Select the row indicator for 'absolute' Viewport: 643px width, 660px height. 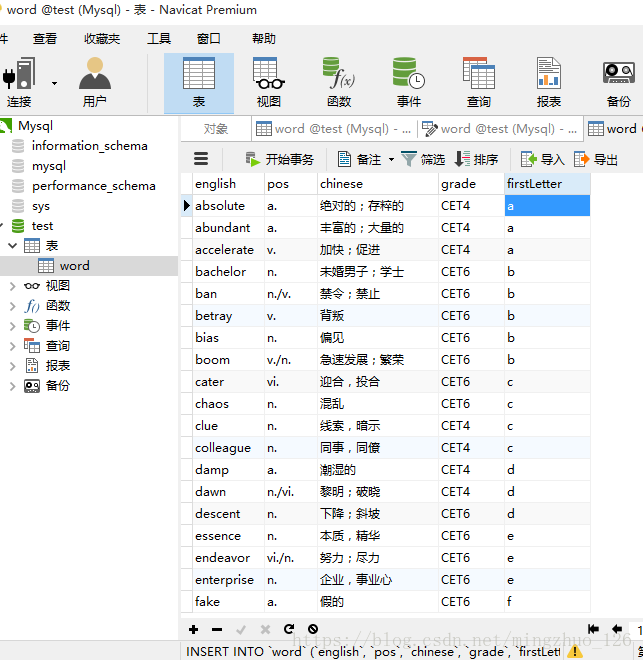(187, 206)
